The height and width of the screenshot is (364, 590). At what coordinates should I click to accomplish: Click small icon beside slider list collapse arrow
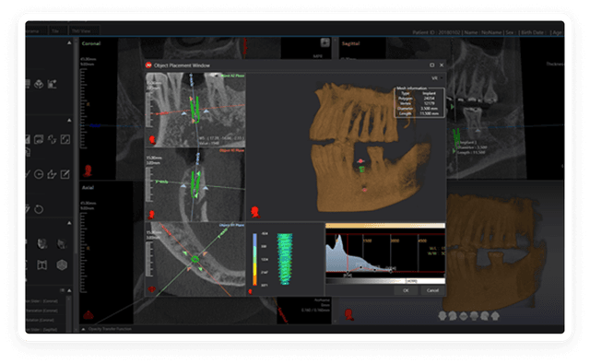(63, 290)
